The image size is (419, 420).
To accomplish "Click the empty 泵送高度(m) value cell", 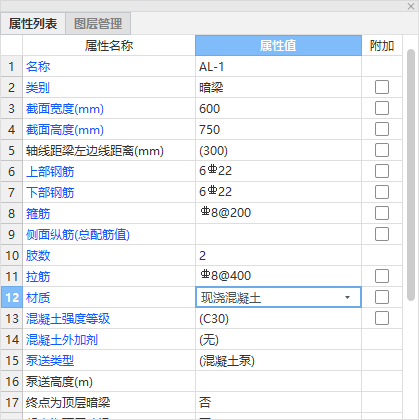I will pos(278,381).
